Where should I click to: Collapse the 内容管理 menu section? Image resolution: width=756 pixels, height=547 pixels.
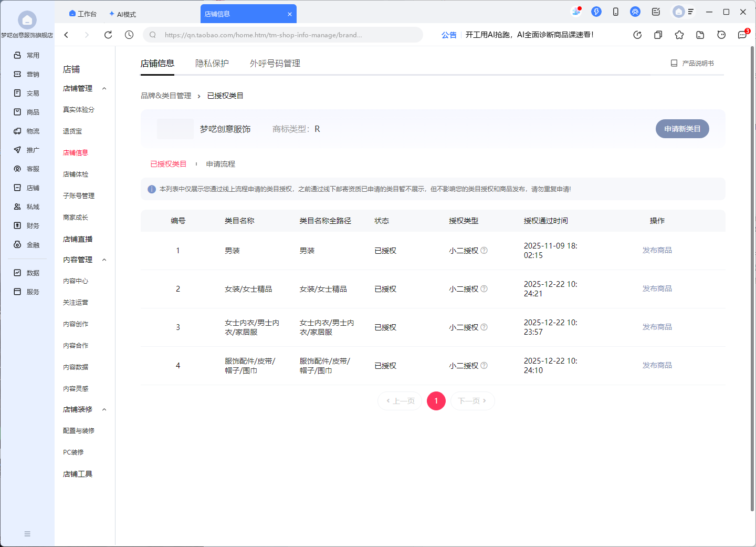(x=104, y=260)
